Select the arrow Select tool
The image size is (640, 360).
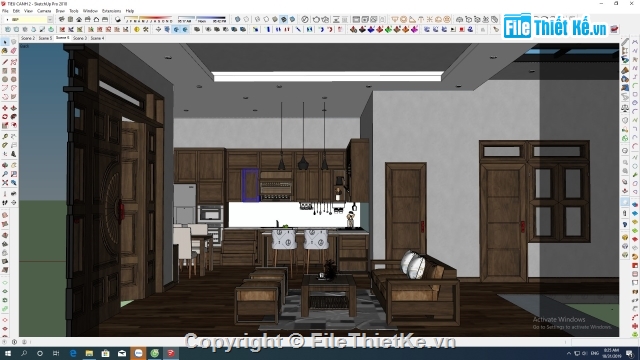[5, 42]
